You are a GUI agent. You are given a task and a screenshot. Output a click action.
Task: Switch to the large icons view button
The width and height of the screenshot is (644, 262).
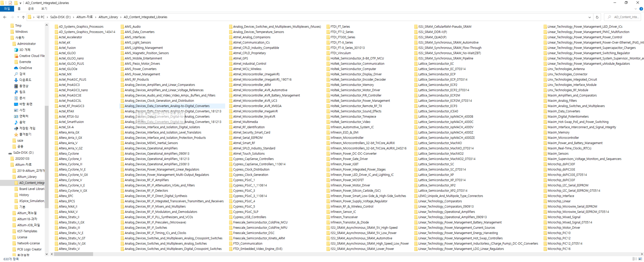pyautogui.click(x=640, y=259)
